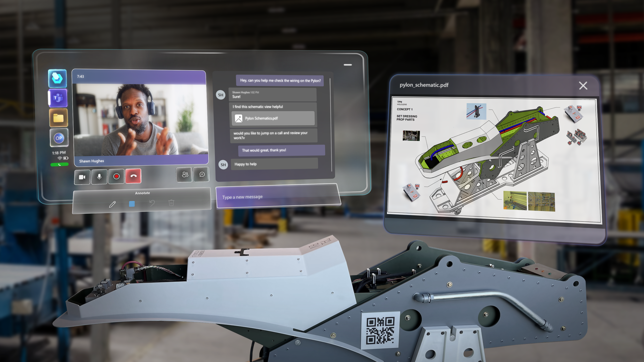This screenshot has height=362, width=644.
Task: Select the delete annotation trash icon
Action: pos(172,203)
